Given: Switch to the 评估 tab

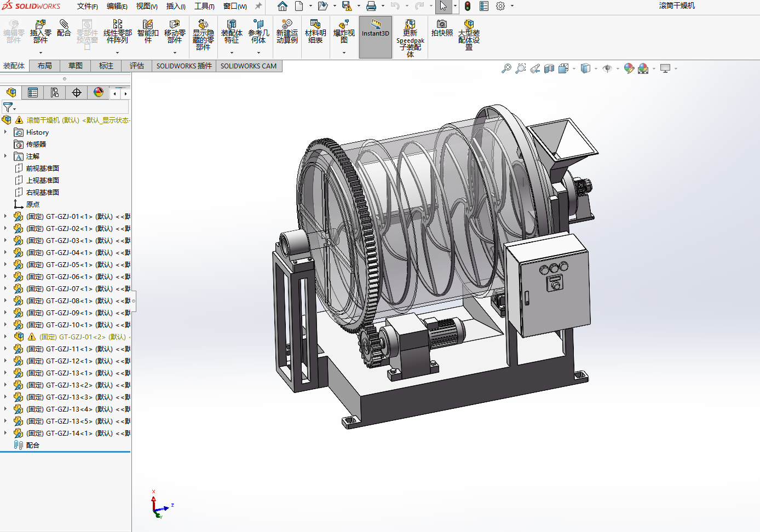Looking at the screenshot, I should pos(137,66).
